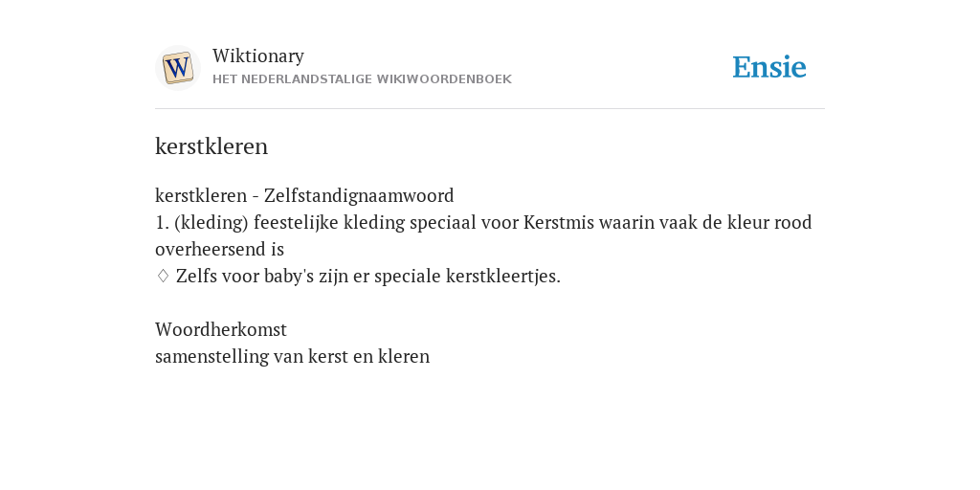Click the Wiktionary W logo icon
This screenshot has width=980, height=490.
pos(177,68)
